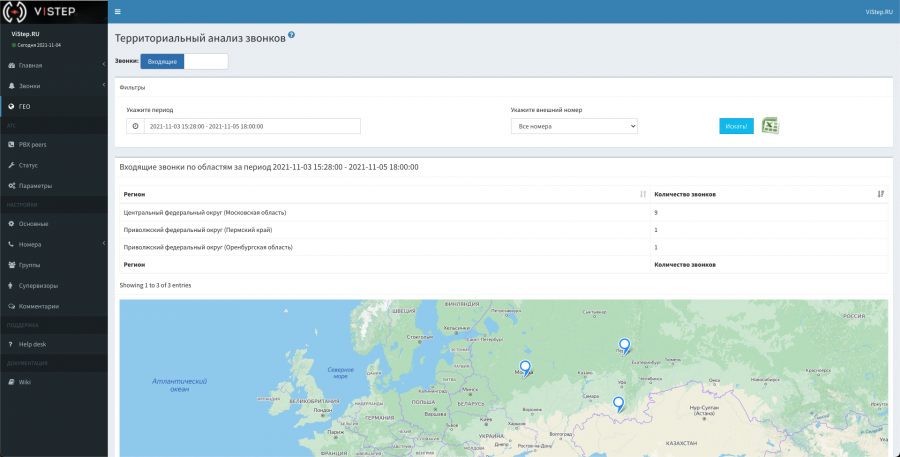This screenshot has height=457, width=900.
Task: Click the date period input field
Action: click(252, 126)
